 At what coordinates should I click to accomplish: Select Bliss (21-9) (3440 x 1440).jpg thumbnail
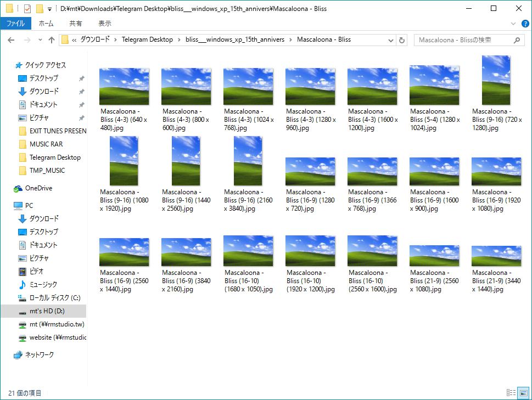[x=496, y=256]
